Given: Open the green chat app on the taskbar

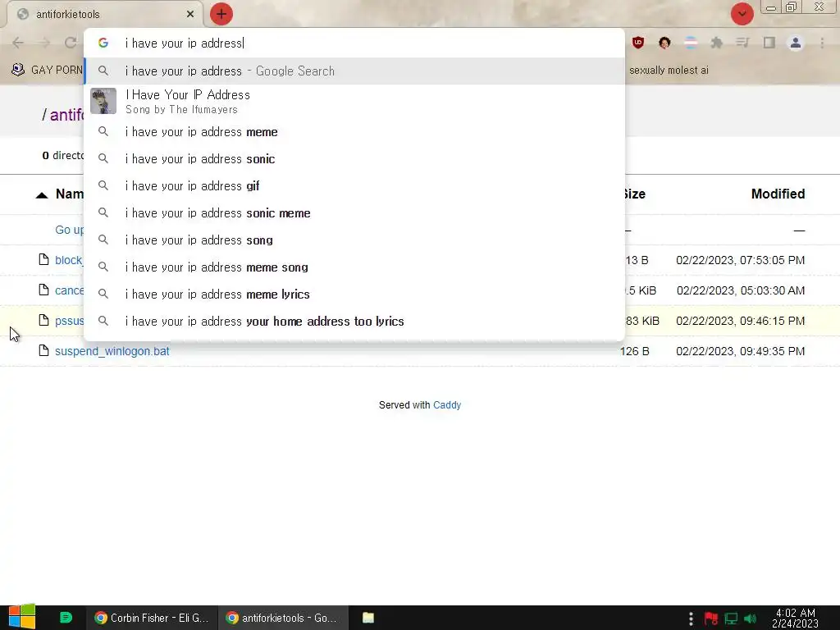Looking at the screenshot, I should point(66,618).
